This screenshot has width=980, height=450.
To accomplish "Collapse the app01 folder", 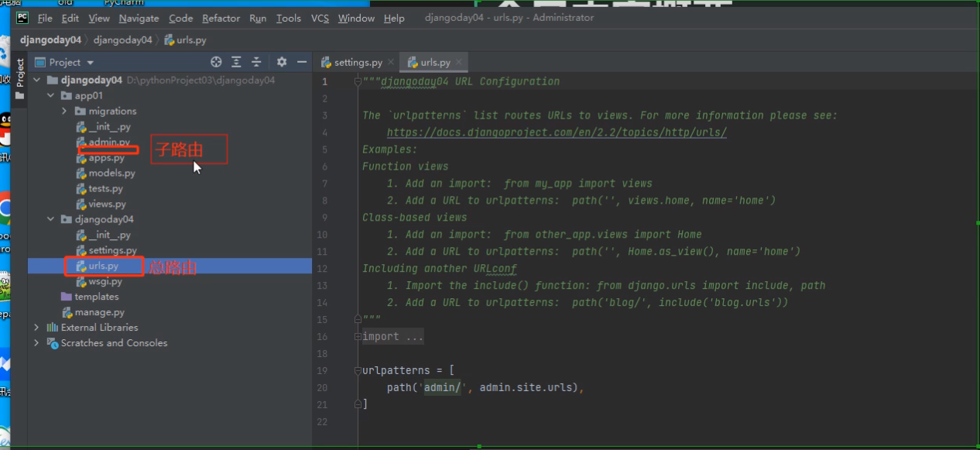I will click(50, 95).
